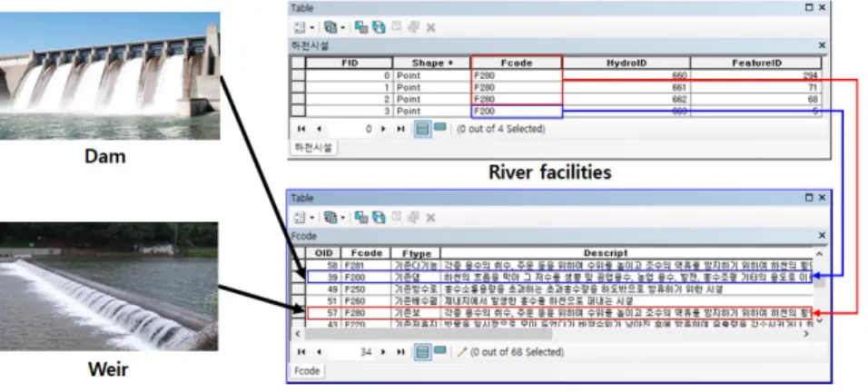Viewport: 868px width, 392px height.
Task: Click Clear Selection icon in Fcode table toolbar
Action: tap(397, 217)
